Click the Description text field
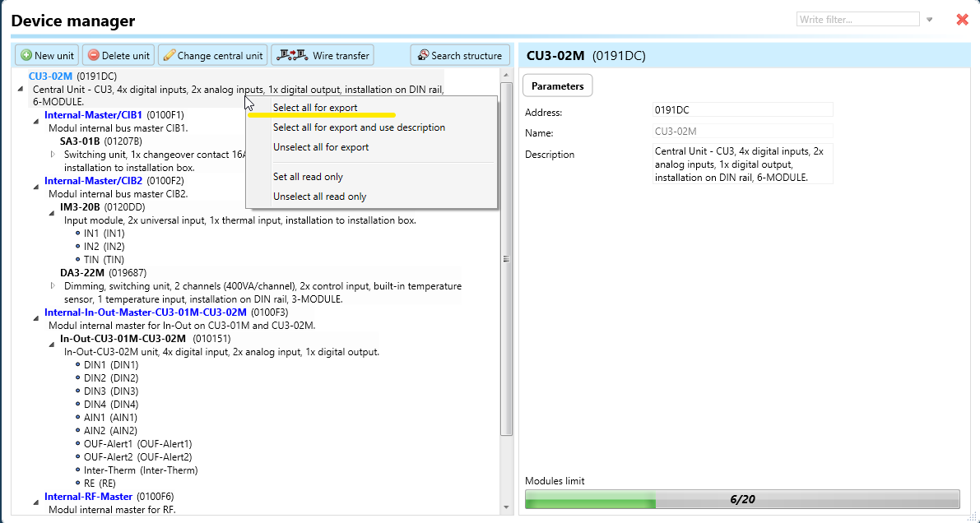980x523 pixels. click(741, 164)
